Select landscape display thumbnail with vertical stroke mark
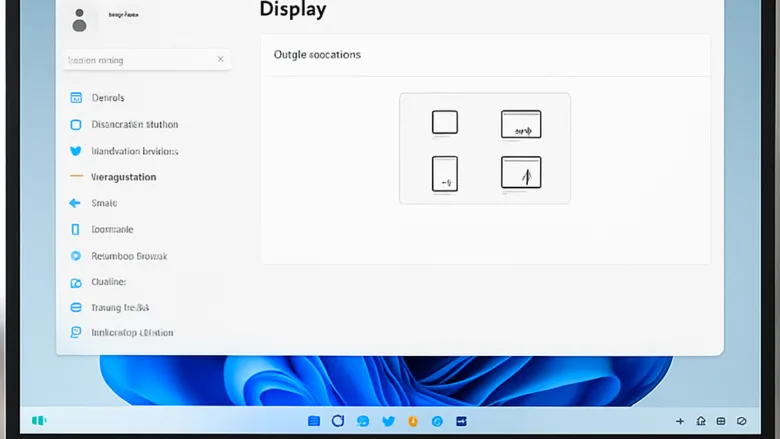The image size is (780, 439). (521, 173)
